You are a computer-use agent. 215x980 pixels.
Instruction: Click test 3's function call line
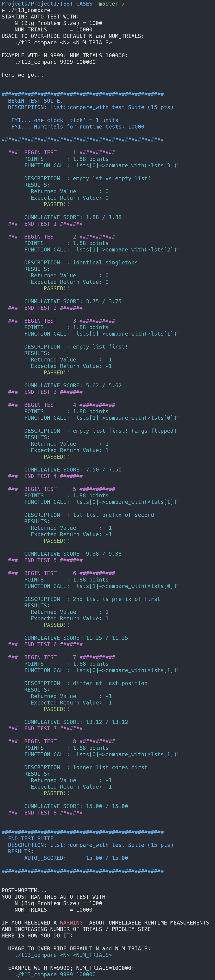[102, 334]
